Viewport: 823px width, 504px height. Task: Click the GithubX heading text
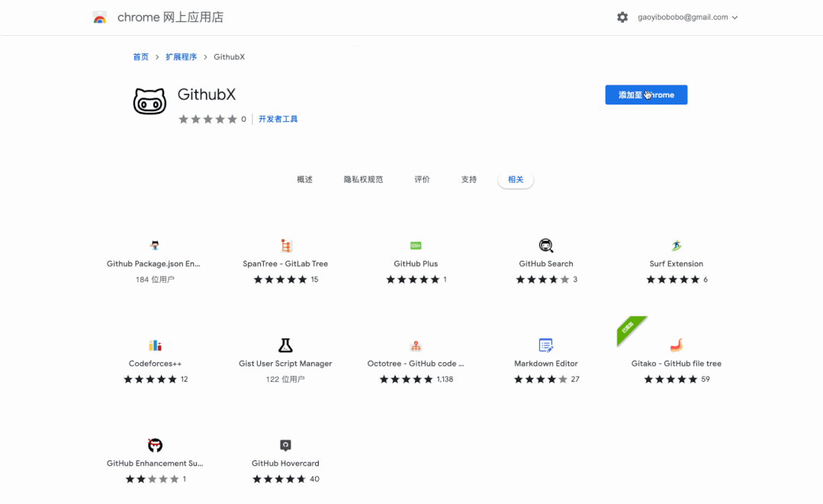tap(207, 95)
